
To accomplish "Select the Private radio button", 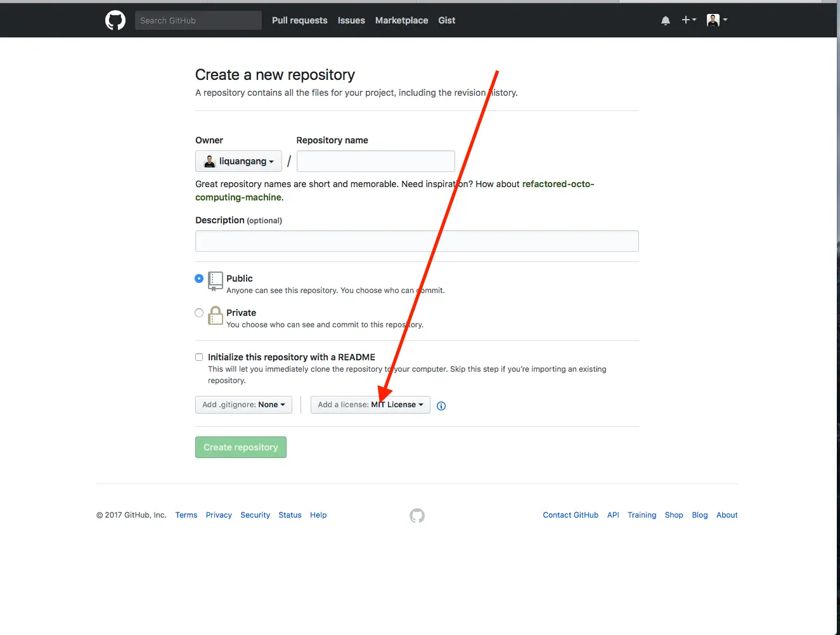I will [199, 313].
